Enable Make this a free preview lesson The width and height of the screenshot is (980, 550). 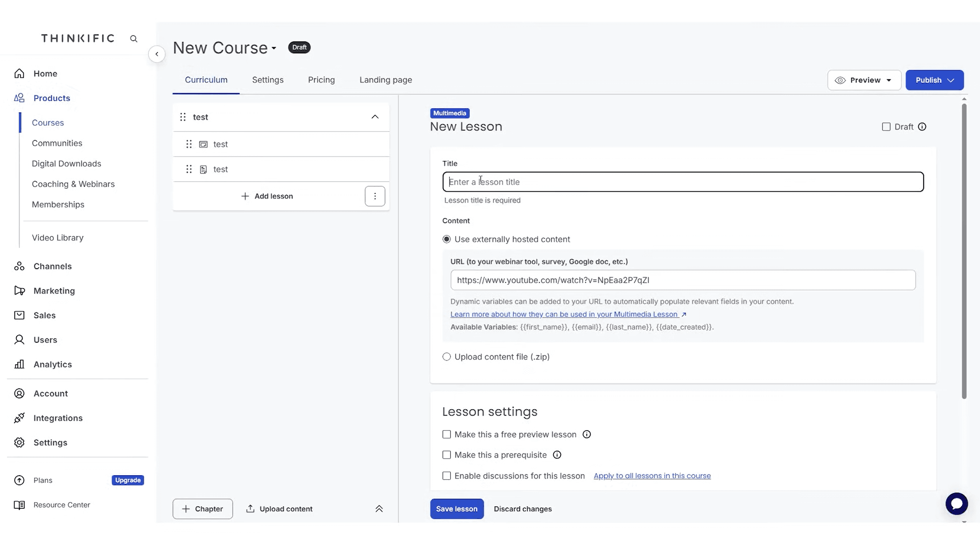pyautogui.click(x=446, y=434)
